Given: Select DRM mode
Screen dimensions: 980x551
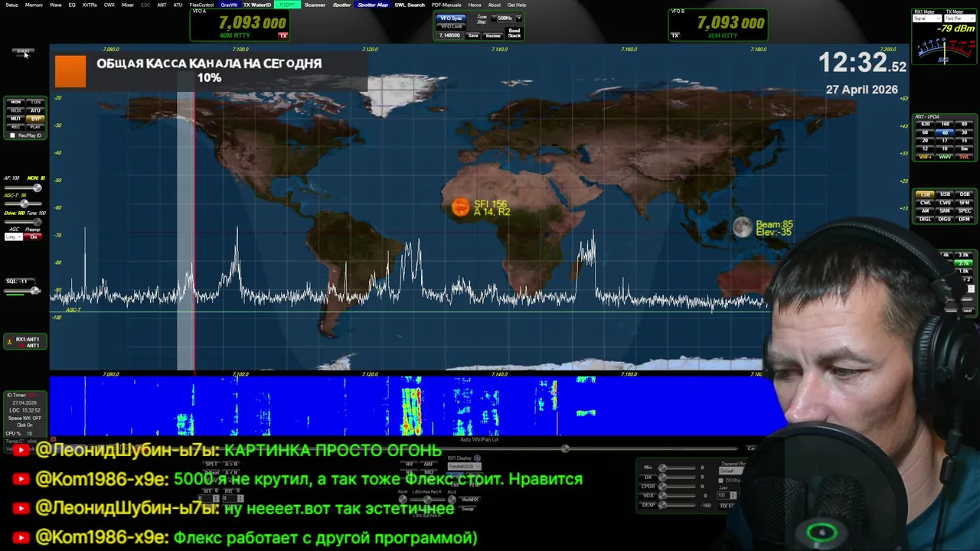Looking at the screenshot, I should [965, 219].
